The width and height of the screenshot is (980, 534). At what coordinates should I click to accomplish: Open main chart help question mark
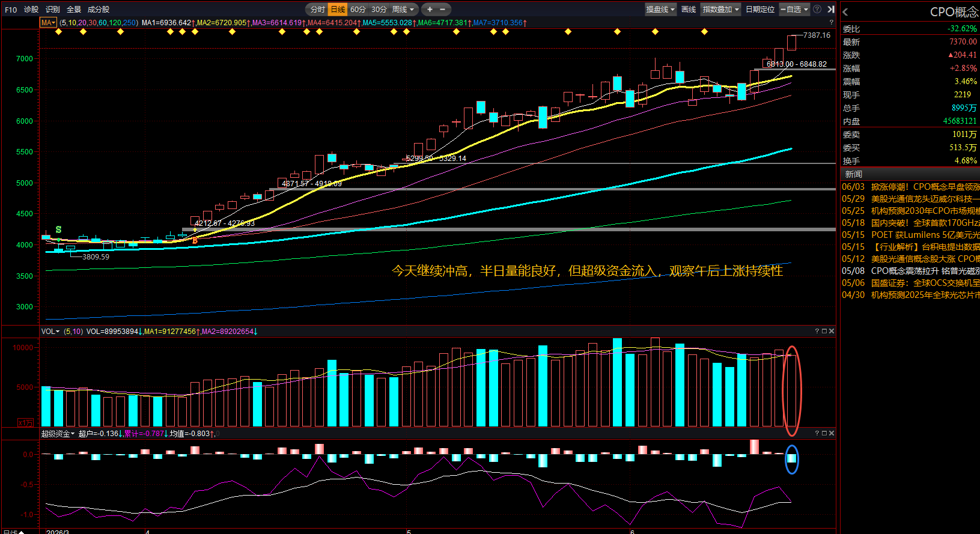tap(832, 22)
